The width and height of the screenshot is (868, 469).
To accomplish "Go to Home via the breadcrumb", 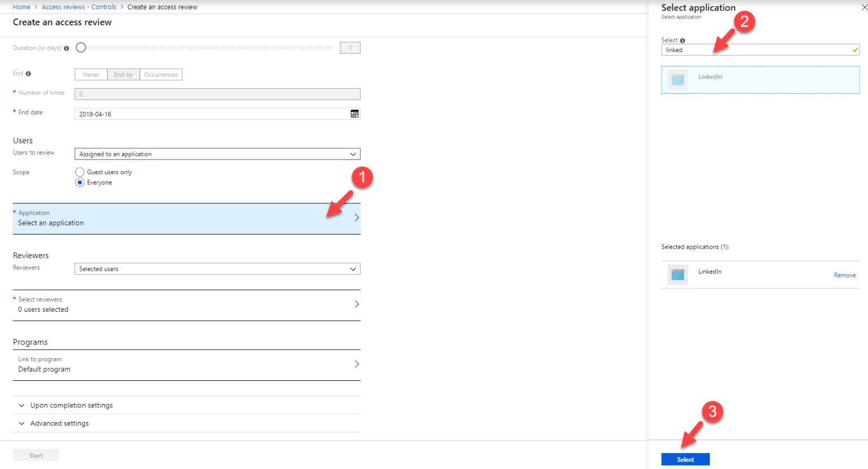I will [21, 7].
